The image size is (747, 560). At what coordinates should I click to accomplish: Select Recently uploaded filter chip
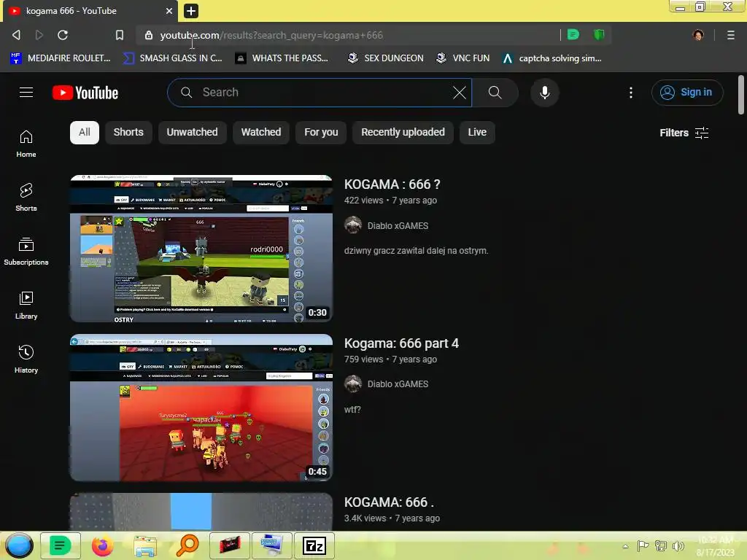403,132
